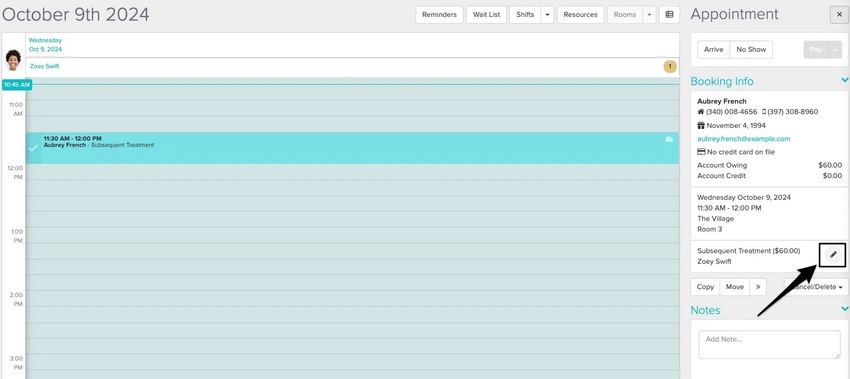This screenshot has width=850, height=379.
Task: Click the 2:00 PM time label
Action: click(16, 299)
